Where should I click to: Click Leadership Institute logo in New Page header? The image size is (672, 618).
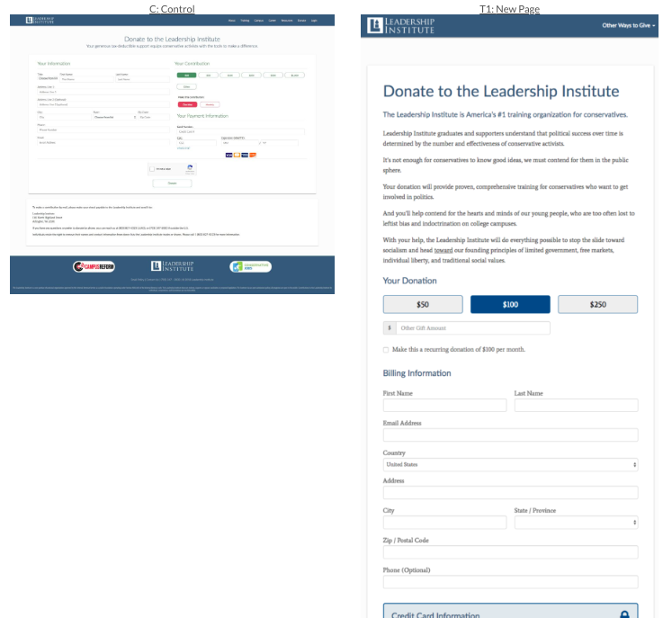pos(400,26)
